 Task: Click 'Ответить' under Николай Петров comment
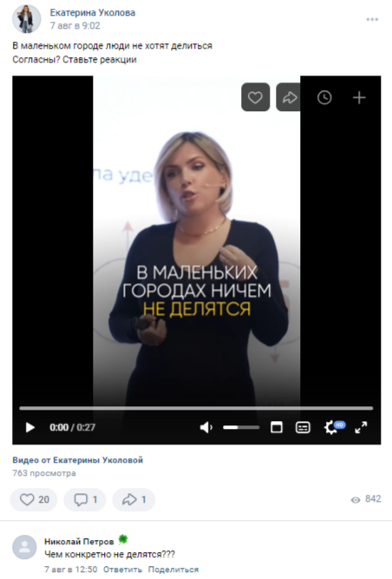(122, 569)
